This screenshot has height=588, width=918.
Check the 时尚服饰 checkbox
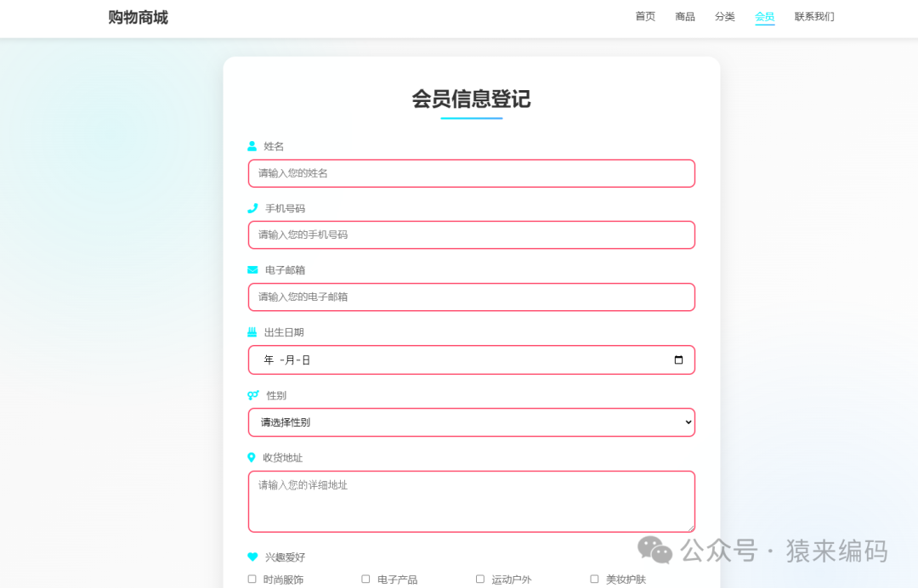[252, 580]
